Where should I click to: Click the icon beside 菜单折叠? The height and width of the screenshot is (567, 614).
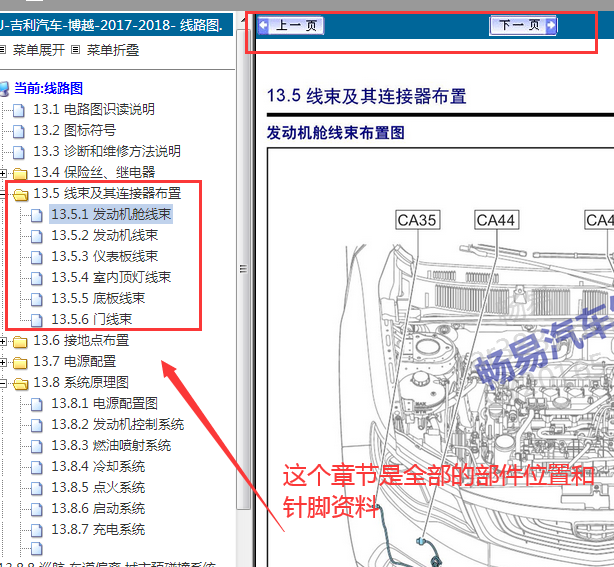[x=76, y=50]
